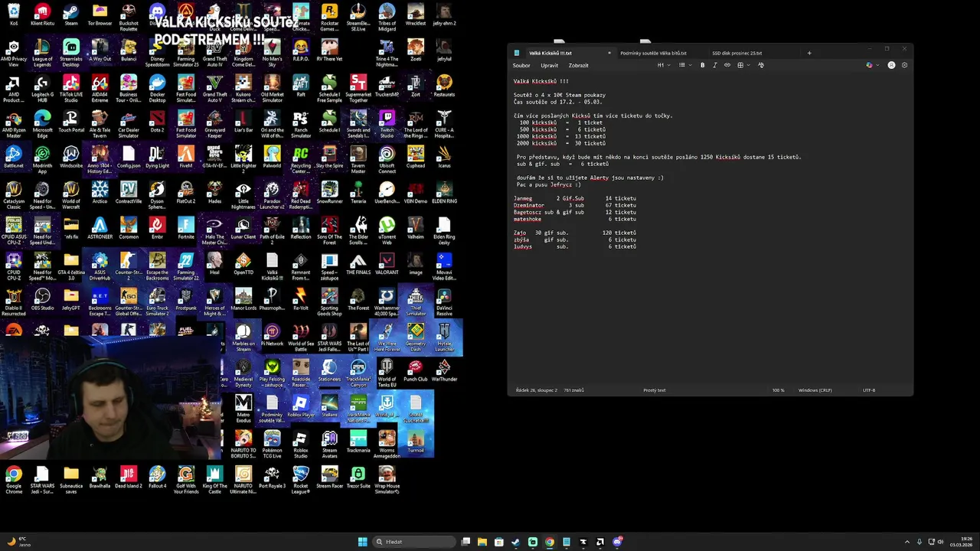Select the Klient Riotu shortcut
The width and height of the screenshot is (980, 551).
tap(42, 15)
